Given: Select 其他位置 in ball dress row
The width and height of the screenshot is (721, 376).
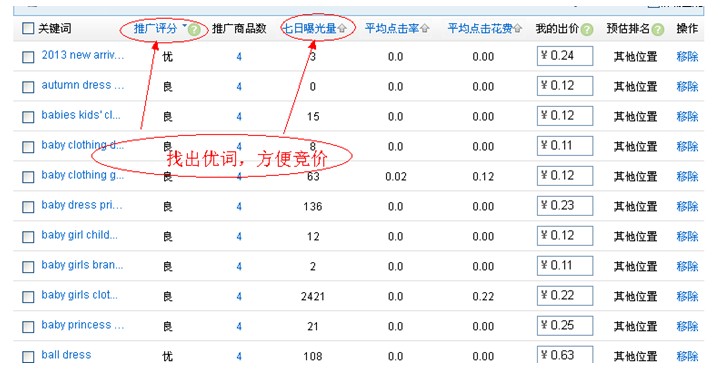Looking at the screenshot, I should (x=635, y=356).
